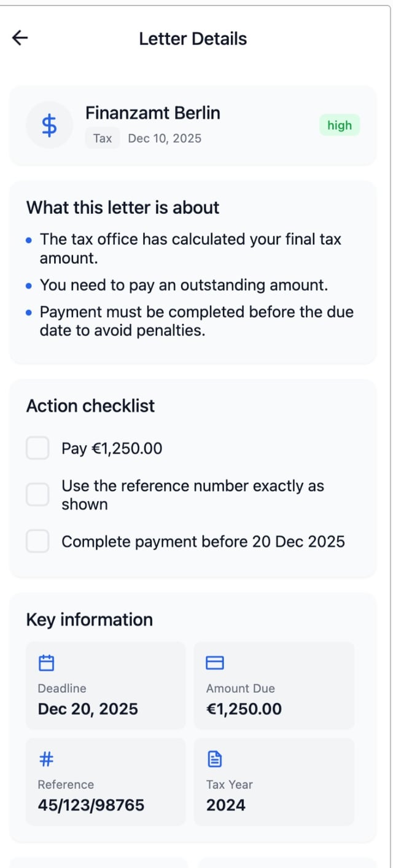This screenshot has width=393, height=868.
Task: Mark Complete payment before 20 Dec checkbox
Action: [x=37, y=541]
